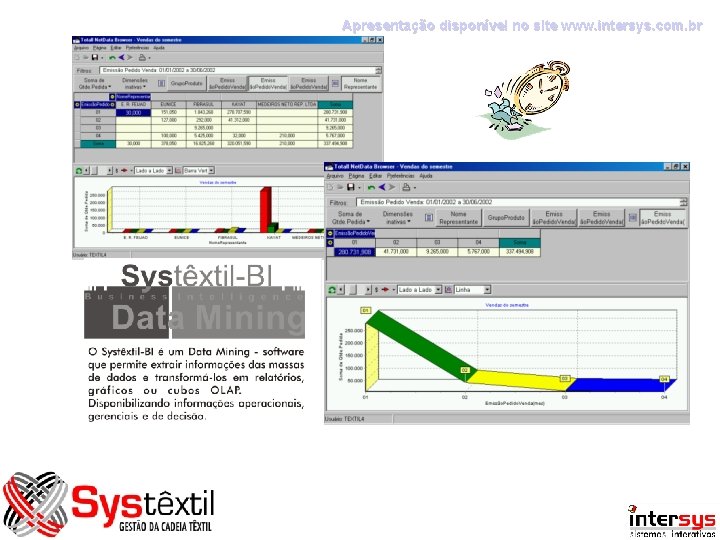The width and height of the screenshot is (720, 540).
Task: Open Soma de Qtde.Pedida dropdown in line chart window
Action: coord(350,218)
